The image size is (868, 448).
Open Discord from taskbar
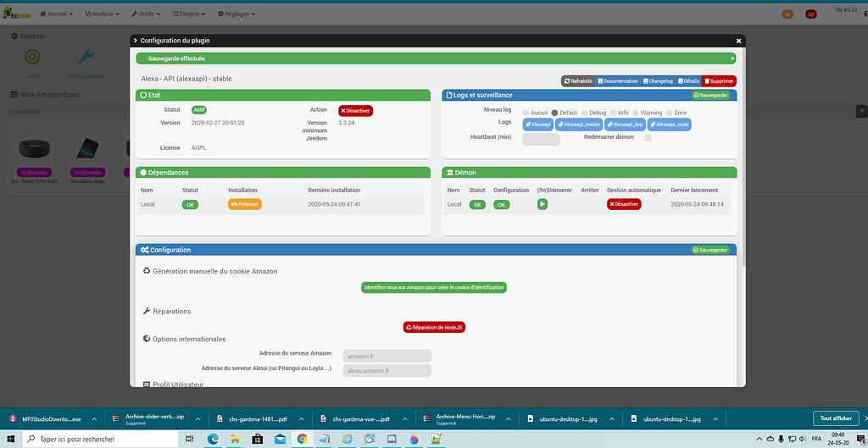tap(392, 439)
